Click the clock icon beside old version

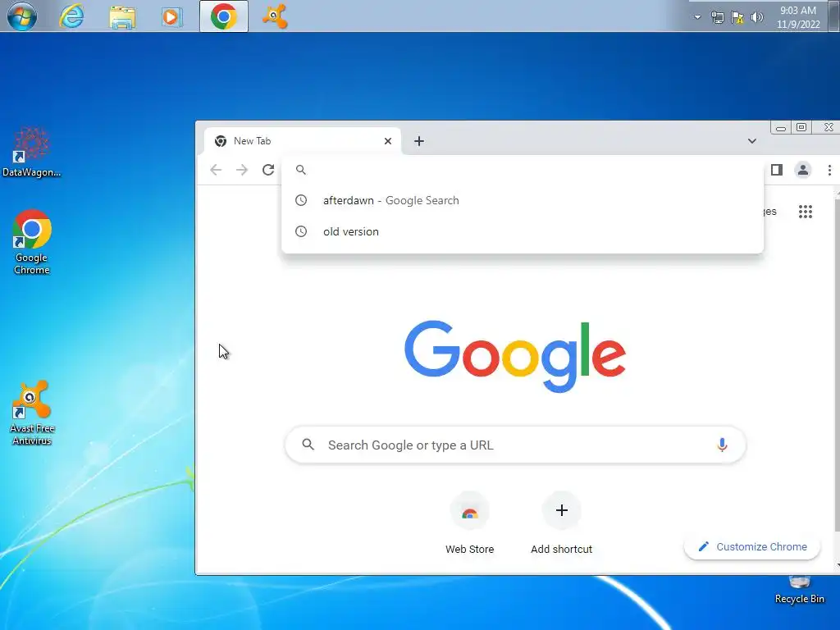301,231
